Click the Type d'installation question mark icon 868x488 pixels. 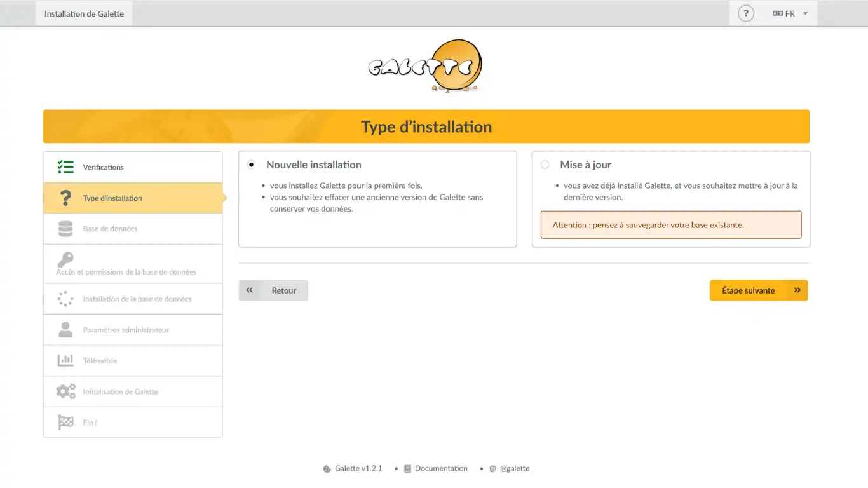pyautogui.click(x=65, y=198)
